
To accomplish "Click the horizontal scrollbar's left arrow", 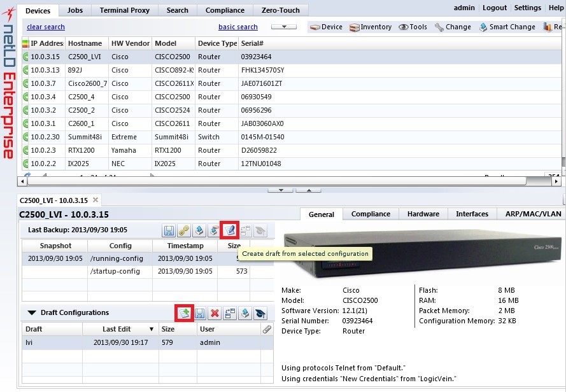I will (22, 181).
